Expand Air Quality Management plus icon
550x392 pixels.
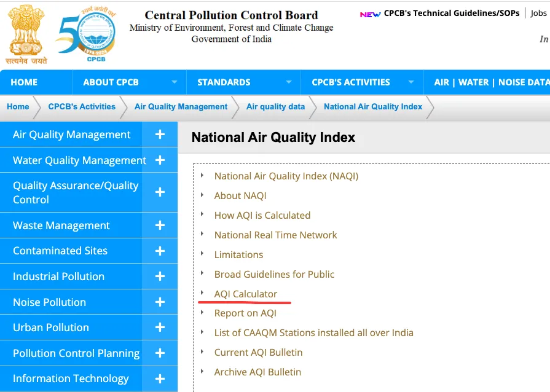point(160,135)
